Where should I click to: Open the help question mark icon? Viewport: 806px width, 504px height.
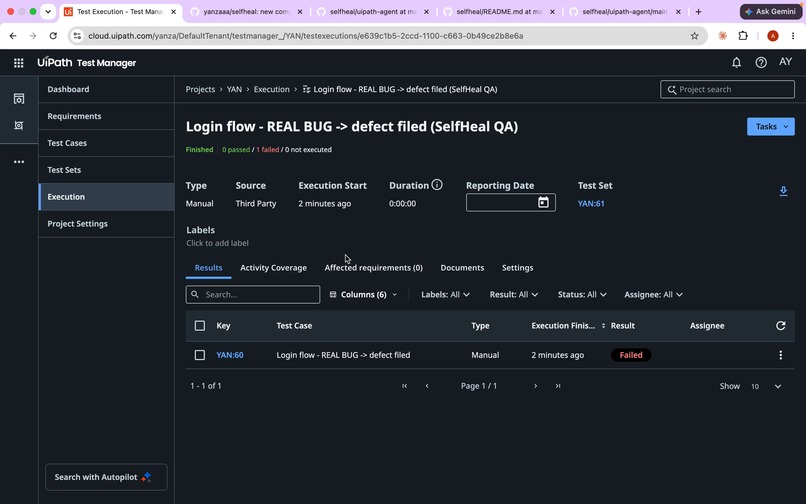pyautogui.click(x=761, y=63)
